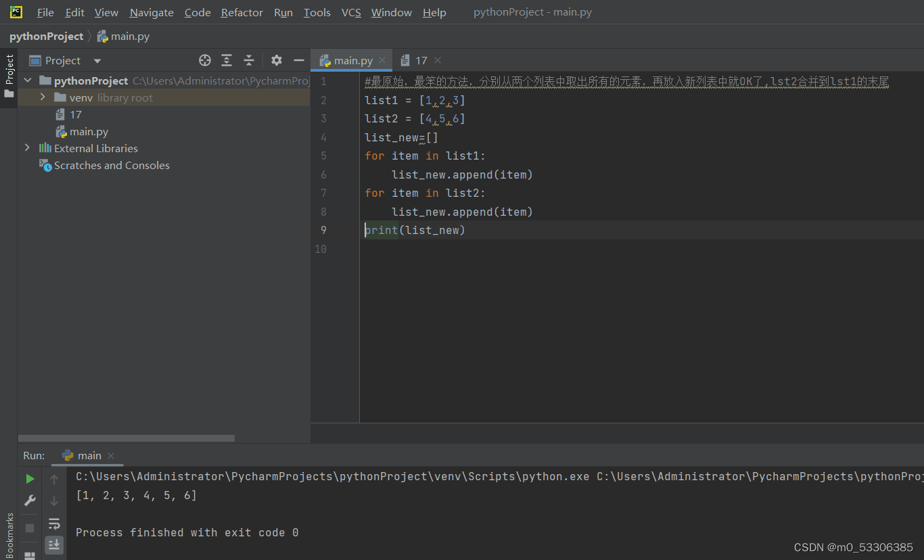Image resolution: width=924 pixels, height=560 pixels.
Task: Open the View menu
Action: 106,12
